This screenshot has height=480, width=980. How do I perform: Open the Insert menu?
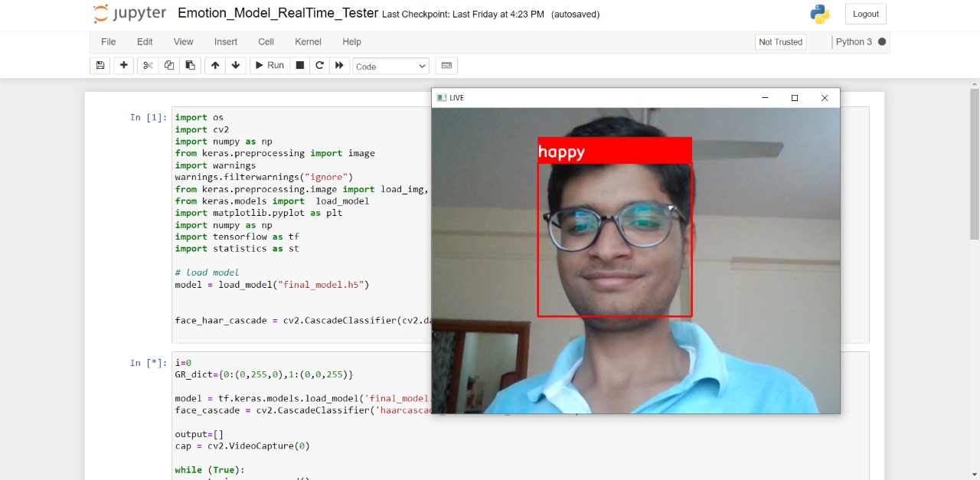(226, 42)
